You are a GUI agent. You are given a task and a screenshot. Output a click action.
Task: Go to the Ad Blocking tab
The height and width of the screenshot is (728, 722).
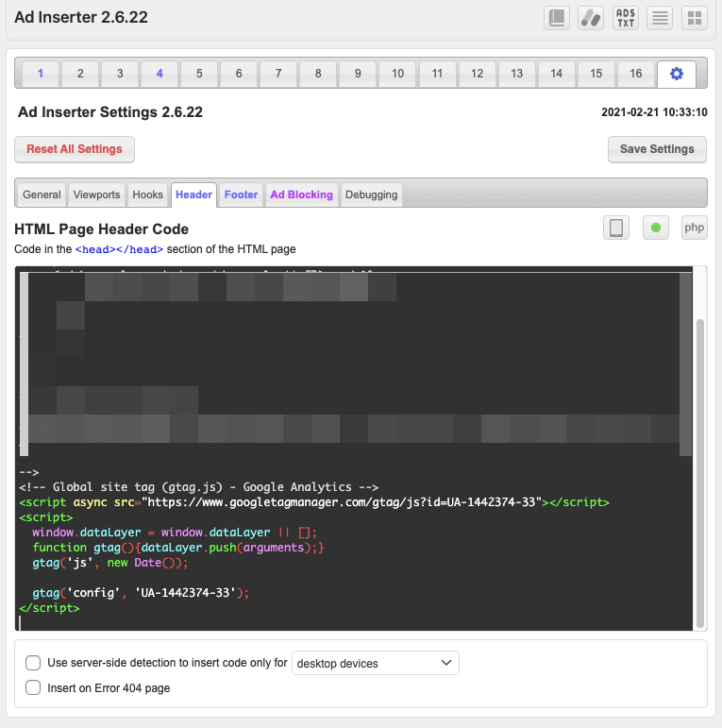(302, 195)
